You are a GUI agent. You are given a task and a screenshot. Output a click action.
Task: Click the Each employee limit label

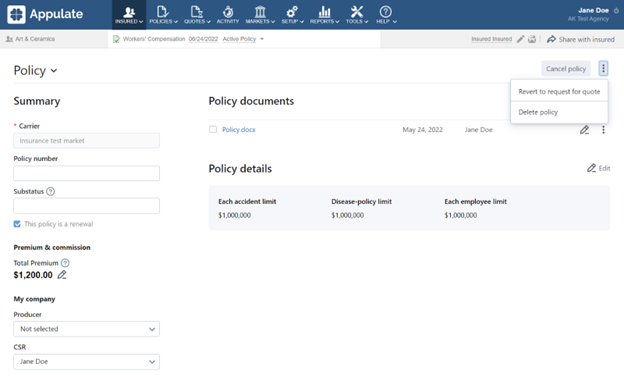pyautogui.click(x=476, y=202)
